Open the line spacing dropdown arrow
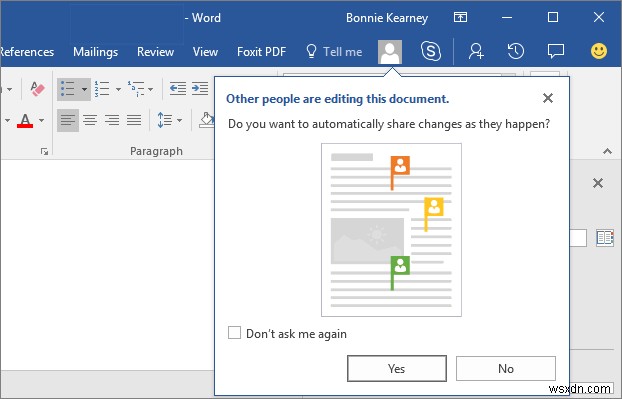The image size is (622, 399). (x=179, y=121)
